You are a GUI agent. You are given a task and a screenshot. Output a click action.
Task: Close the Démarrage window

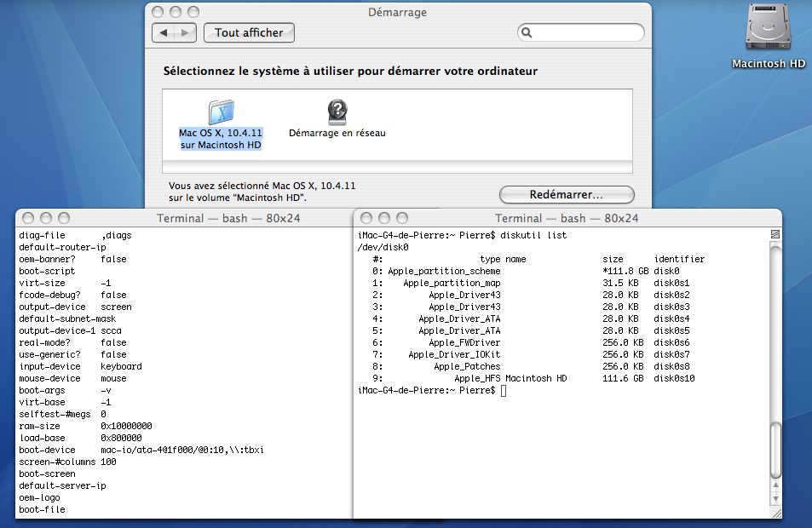pyautogui.click(x=158, y=12)
